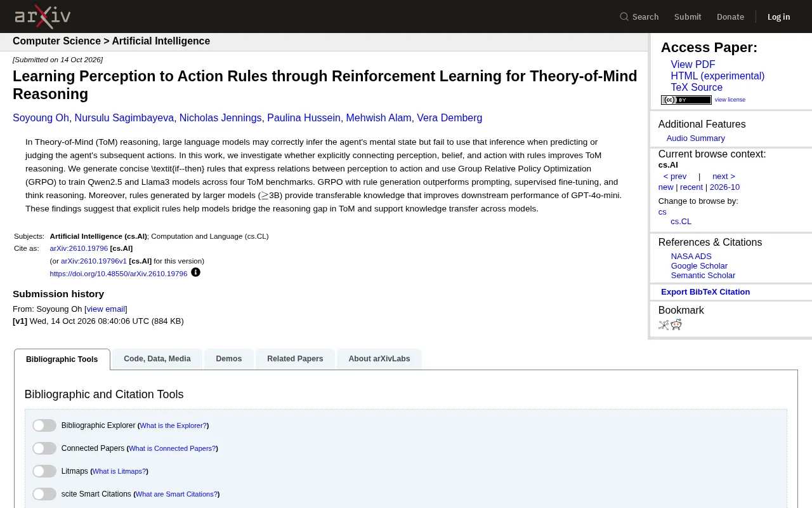
Task: Open recent cs.AI listings
Action: tap(691, 187)
